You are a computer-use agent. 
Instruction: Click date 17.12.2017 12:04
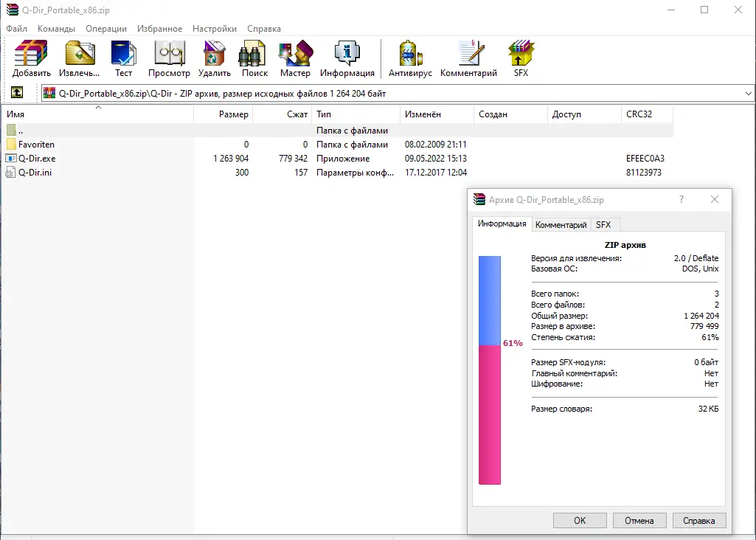[x=436, y=172]
